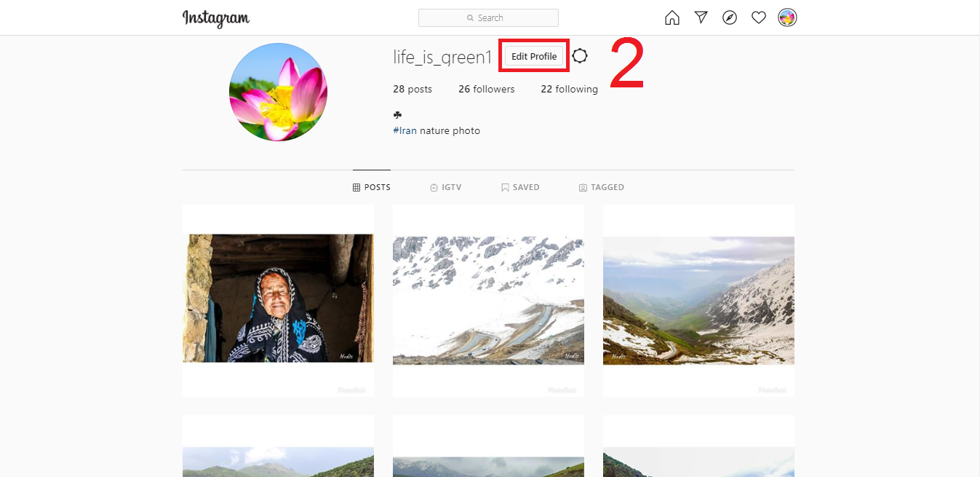Image resolution: width=980 pixels, height=477 pixels.
Task: Switch to the IGTV tab
Action: (446, 187)
